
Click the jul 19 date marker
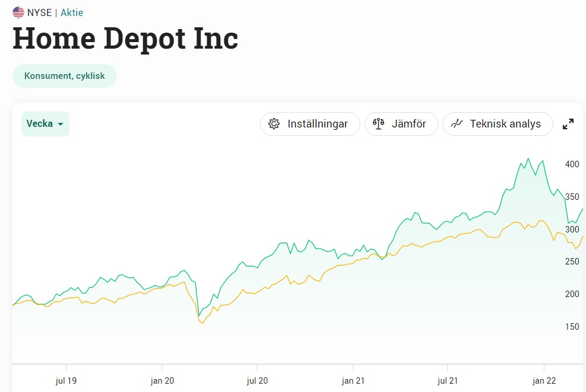click(x=66, y=380)
